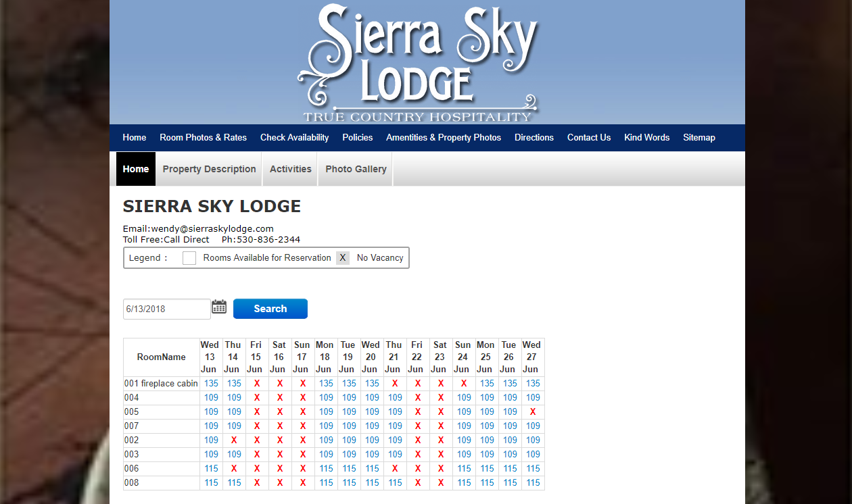This screenshot has height=504, width=852.
Task: Click the phone number 530-836-2344
Action: [268, 240]
